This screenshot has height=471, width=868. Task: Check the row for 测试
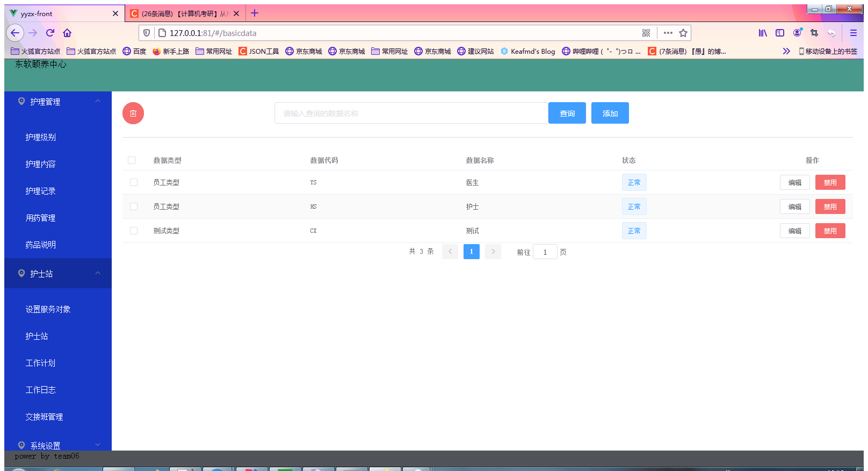point(134,231)
